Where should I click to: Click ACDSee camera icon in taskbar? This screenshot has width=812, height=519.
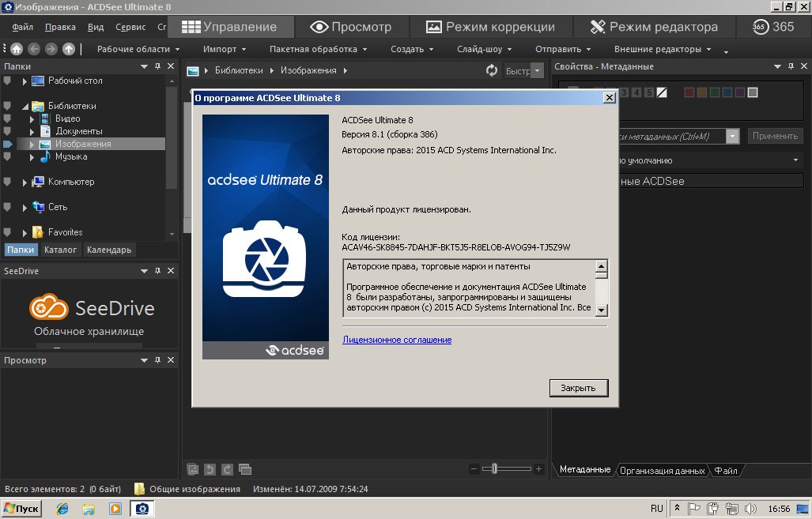[142, 509]
